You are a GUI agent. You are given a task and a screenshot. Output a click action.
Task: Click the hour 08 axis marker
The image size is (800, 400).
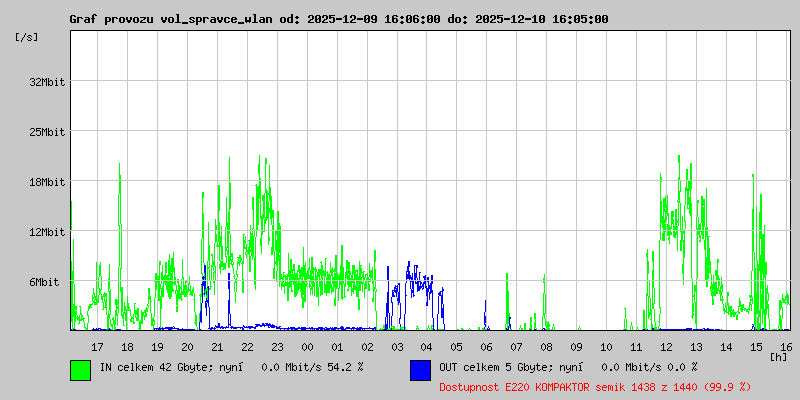pos(546,347)
